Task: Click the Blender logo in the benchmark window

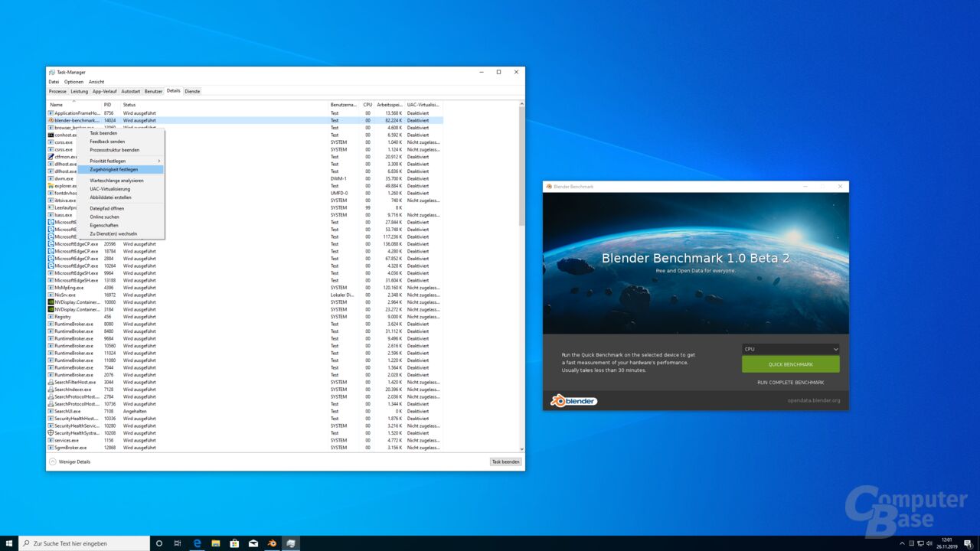Action: [573, 400]
